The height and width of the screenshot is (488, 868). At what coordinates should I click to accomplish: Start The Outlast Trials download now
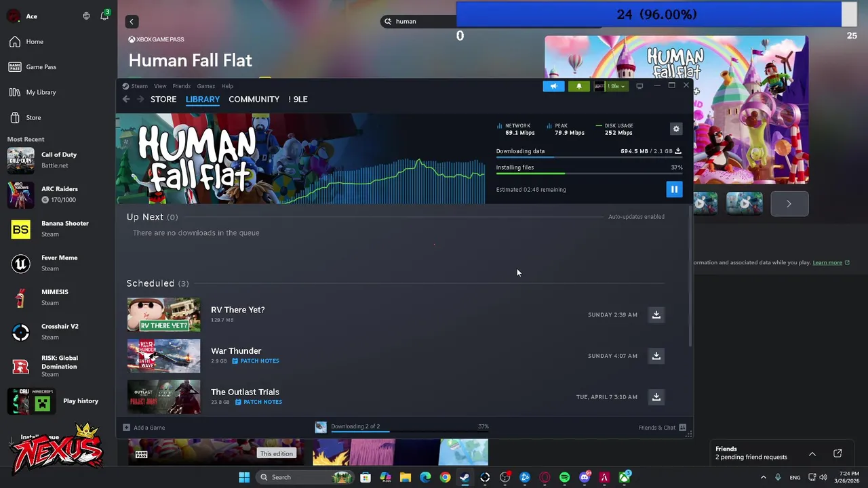coord(656,397)
